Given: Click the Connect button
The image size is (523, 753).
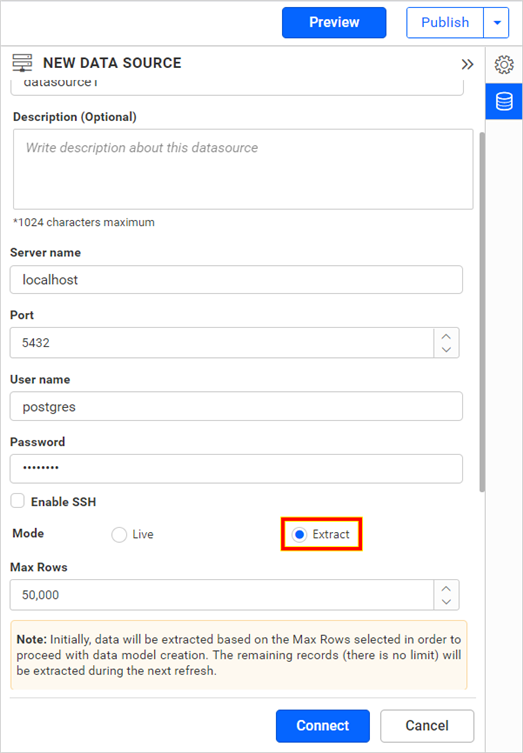Looking at the screenshot, I should [323, 726].
